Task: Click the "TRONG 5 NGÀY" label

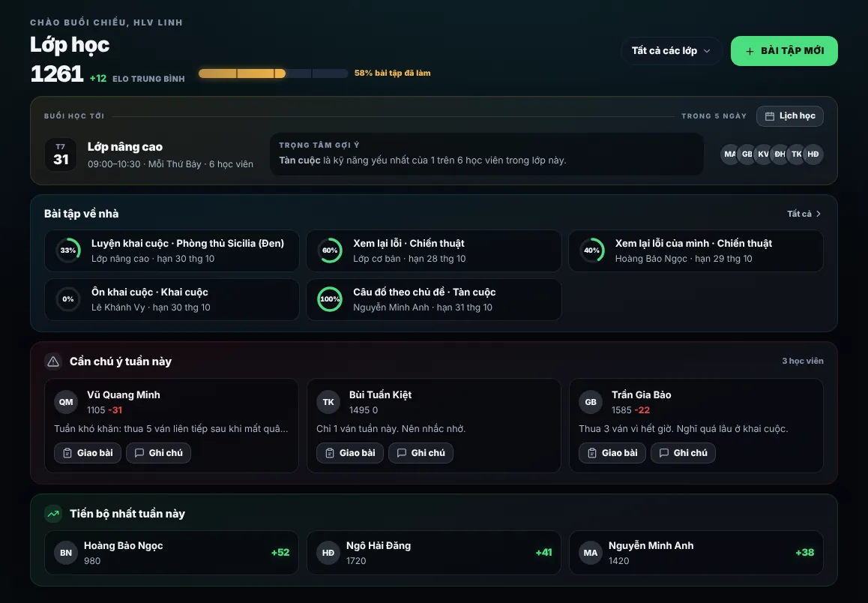Action: coord(714,116)
